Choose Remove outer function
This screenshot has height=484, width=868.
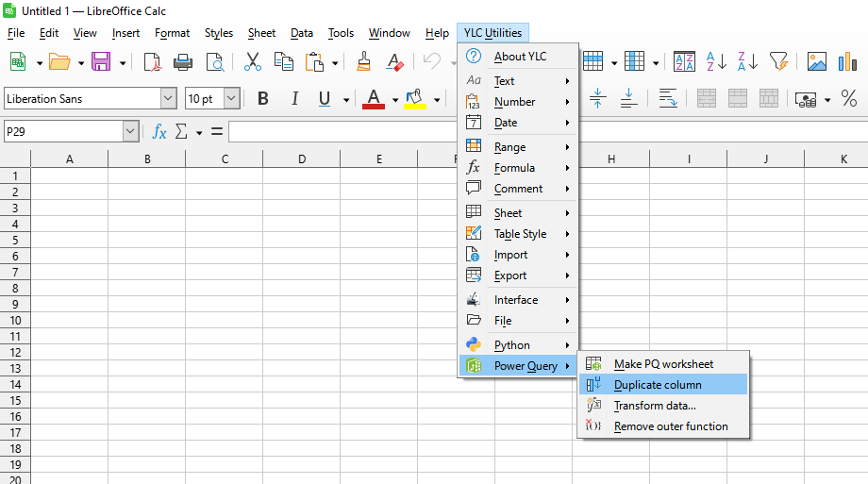(663, 426)
